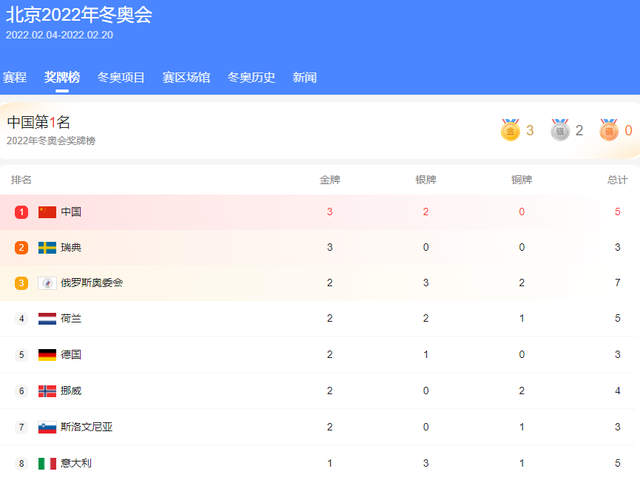Click the rank 6 badge for 挪威

(x=22, y=391)
